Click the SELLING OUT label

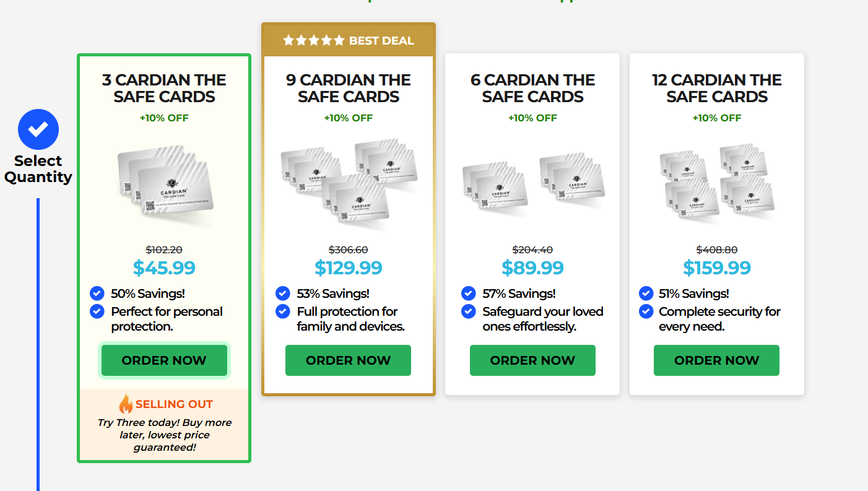click(x=174, y=404)
